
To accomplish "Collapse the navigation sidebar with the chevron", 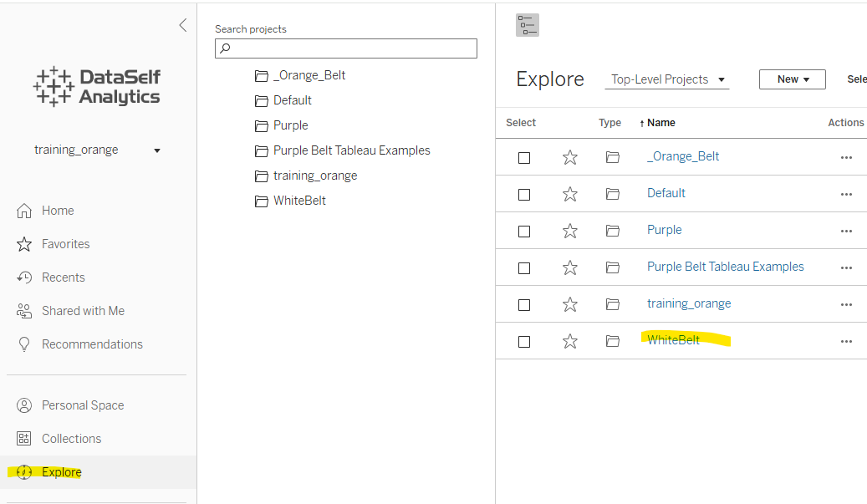I will [x=183, y=25].
